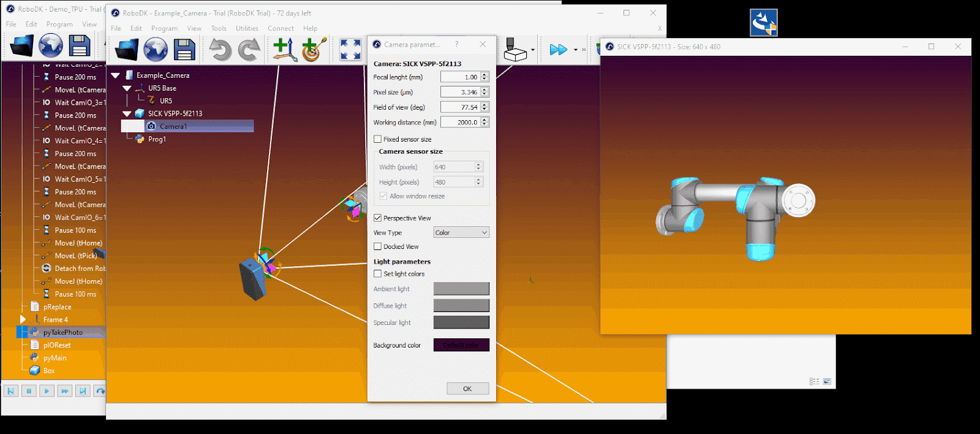
Task: Increase Working distance spinner value
Action: click(484, 120)
